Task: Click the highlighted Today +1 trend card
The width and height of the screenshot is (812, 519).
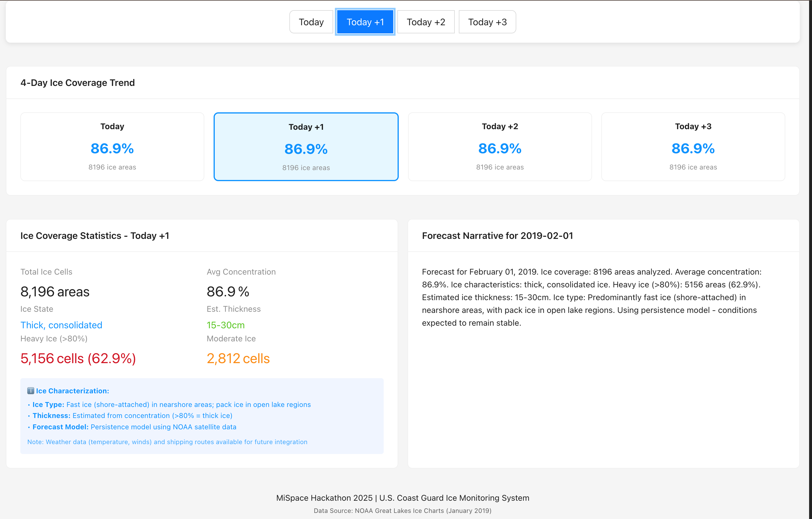Action: pyautogui.click(x=306, y=147)
